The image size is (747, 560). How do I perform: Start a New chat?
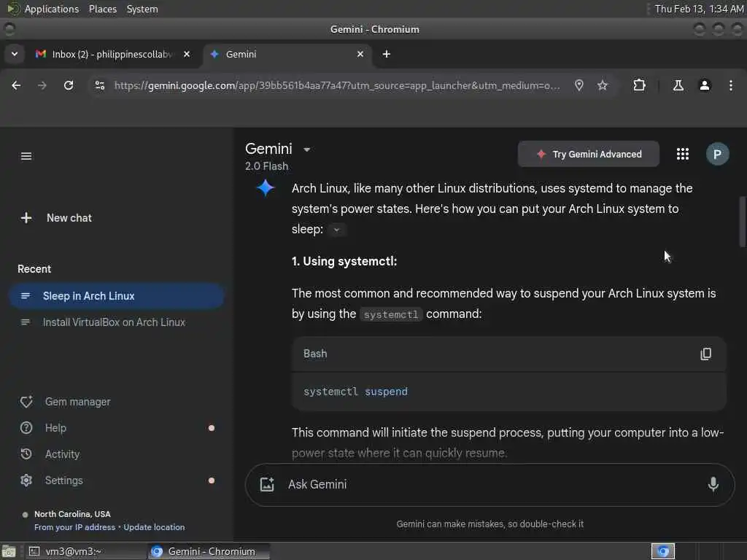pos(56,218)
